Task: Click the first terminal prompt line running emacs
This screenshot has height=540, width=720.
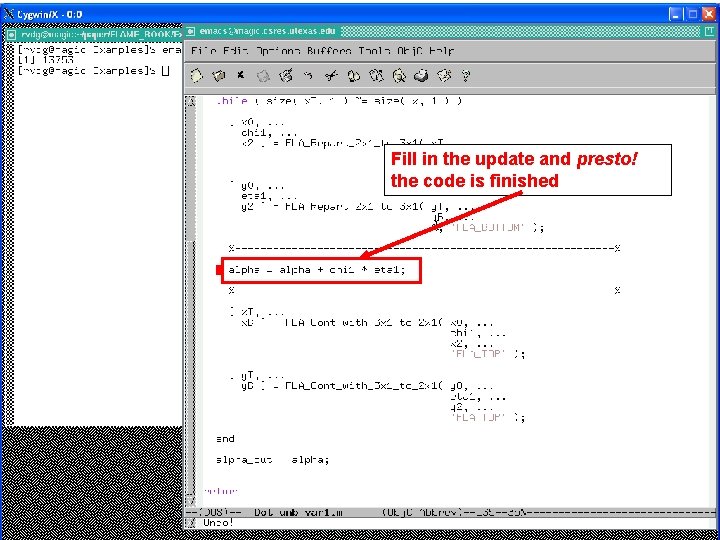Action: click(x=99, y=50)
